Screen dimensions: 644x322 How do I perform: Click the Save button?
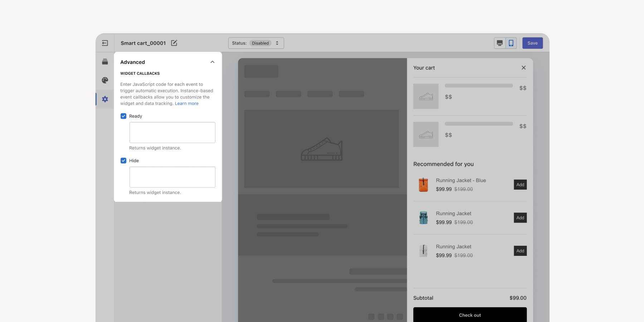[532, 43]
